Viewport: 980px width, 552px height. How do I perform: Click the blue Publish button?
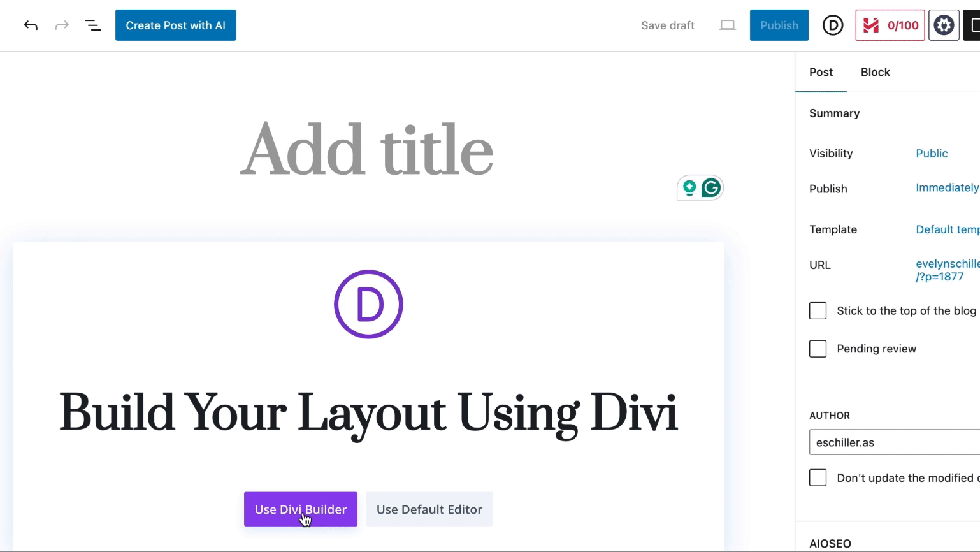pyautogui.click(x=779, y=25)
